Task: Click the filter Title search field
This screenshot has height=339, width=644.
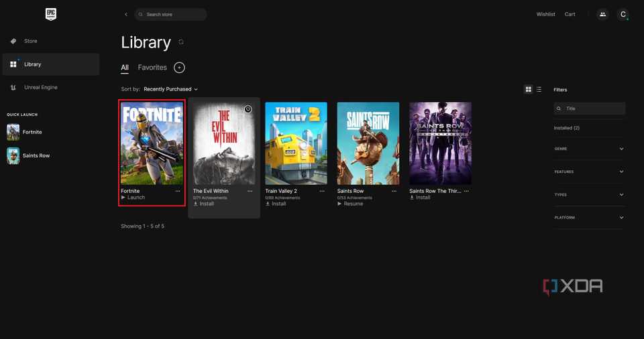Action: click(589, 109)
